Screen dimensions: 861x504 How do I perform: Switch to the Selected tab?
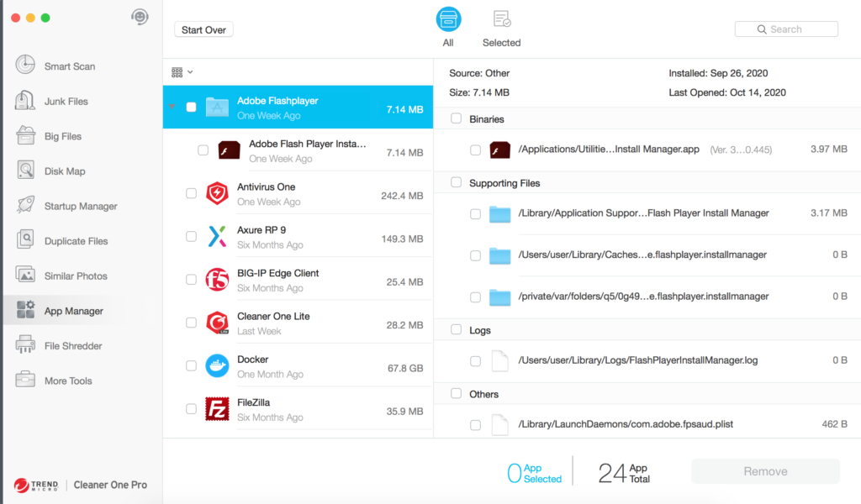(501, 27)
